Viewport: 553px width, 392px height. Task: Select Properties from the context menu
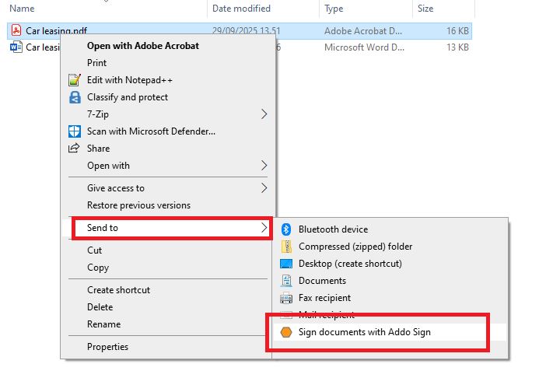click(x=107, y=347)
